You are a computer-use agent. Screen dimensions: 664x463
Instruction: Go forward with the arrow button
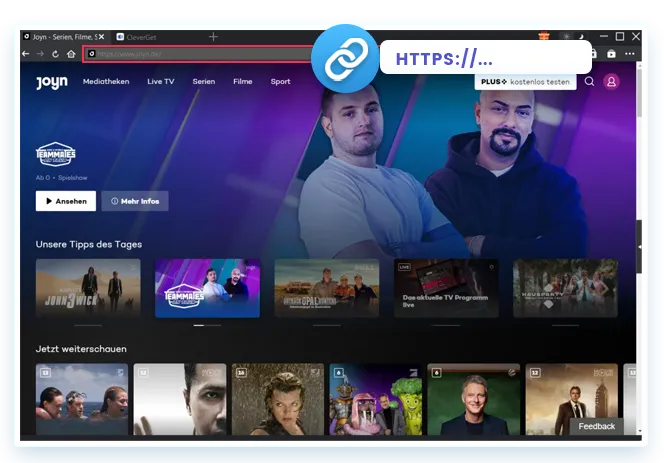[40, 54]
